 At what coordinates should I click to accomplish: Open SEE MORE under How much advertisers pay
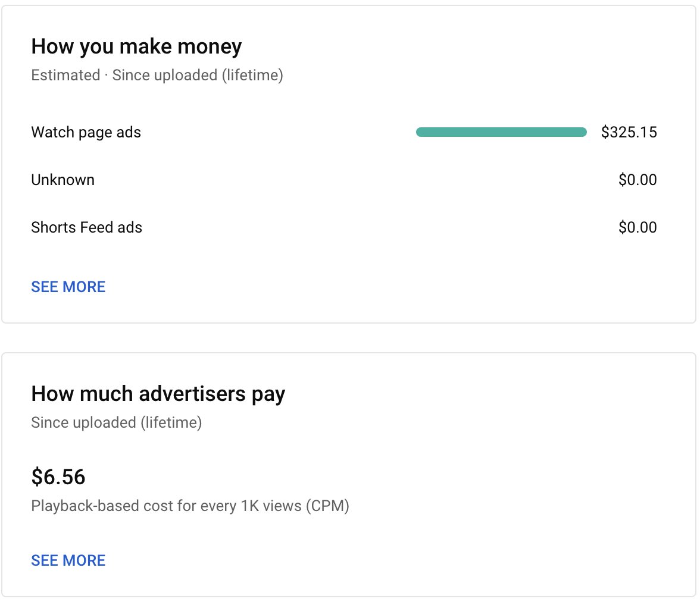(x=68, y=560)
